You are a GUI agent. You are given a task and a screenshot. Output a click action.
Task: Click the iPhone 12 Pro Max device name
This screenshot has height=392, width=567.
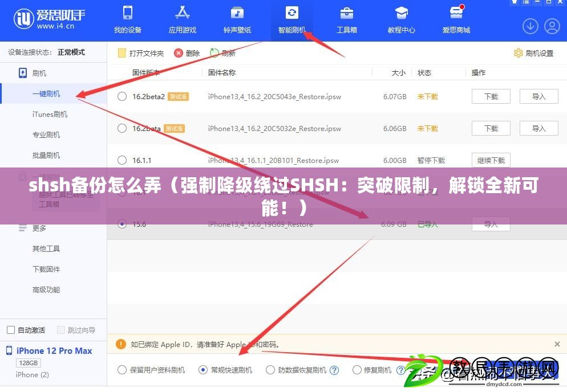click(54, 351)
